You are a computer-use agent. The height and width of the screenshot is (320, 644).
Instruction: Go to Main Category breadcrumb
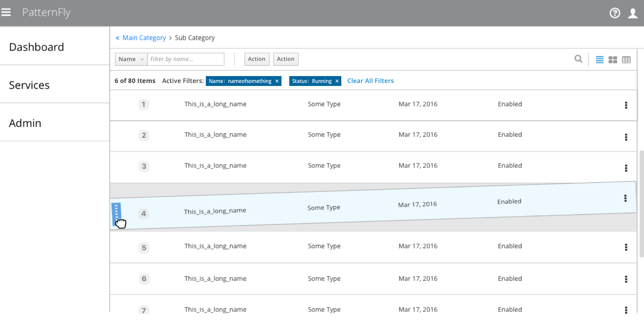[x=144, y=38]
